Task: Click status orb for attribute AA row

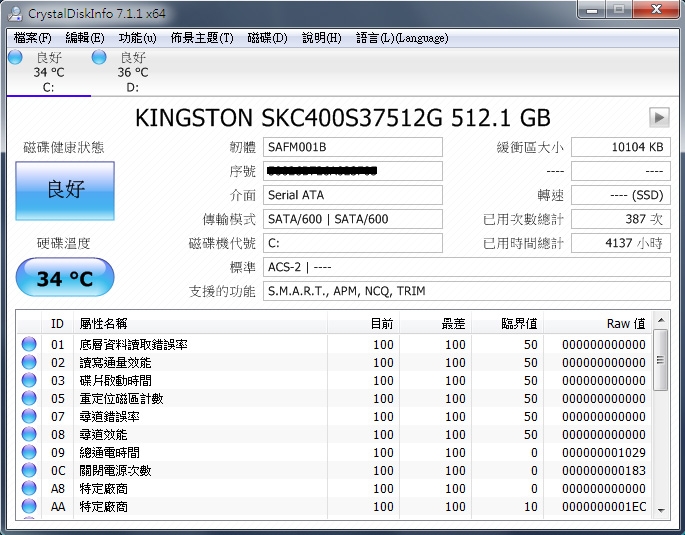Action: 29,506
